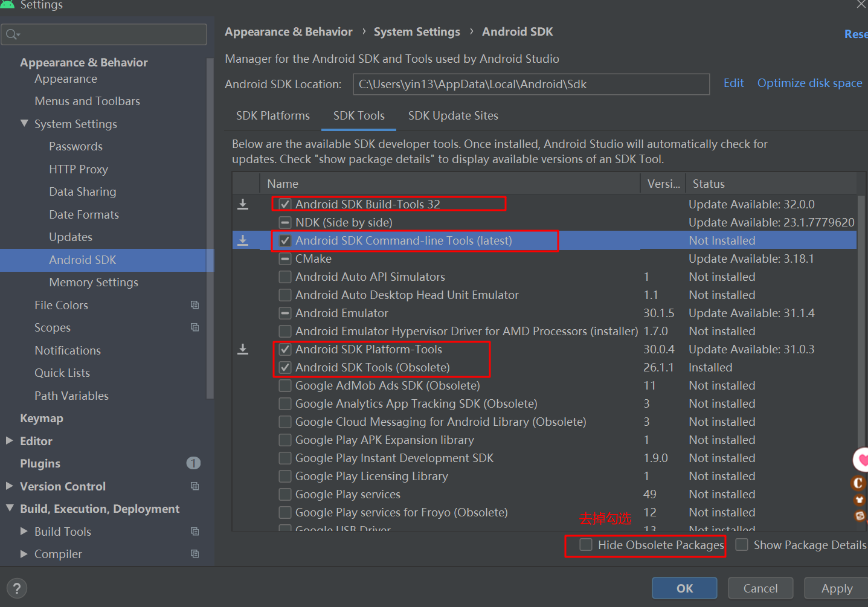
Task: Check Android Auto Desktop Head Unit Emulator
Action: click(x=285, y=295)
